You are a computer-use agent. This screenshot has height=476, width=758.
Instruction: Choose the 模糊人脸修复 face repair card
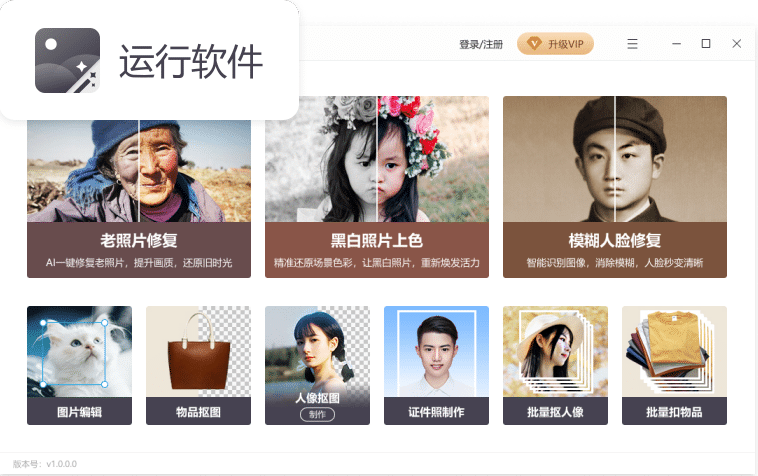(614, 187)
